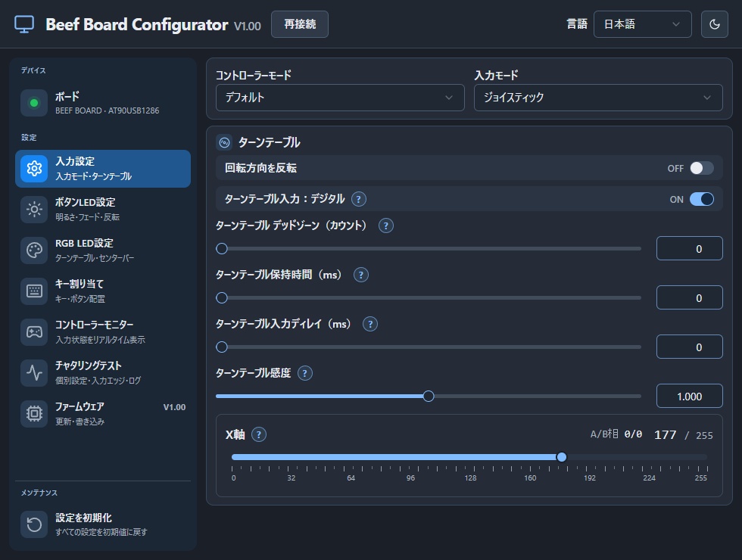Toggle dark mode with the moon icon
The height and width of the screenshot is (560, 742).
tap(715, 24)
